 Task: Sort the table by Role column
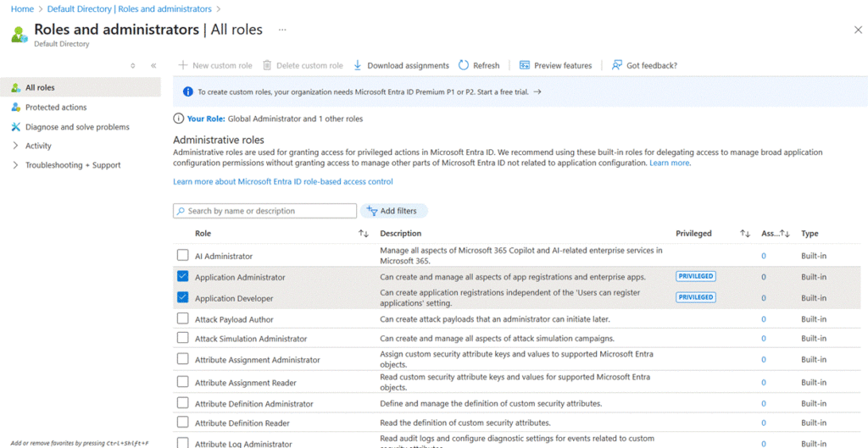[363, 234]
